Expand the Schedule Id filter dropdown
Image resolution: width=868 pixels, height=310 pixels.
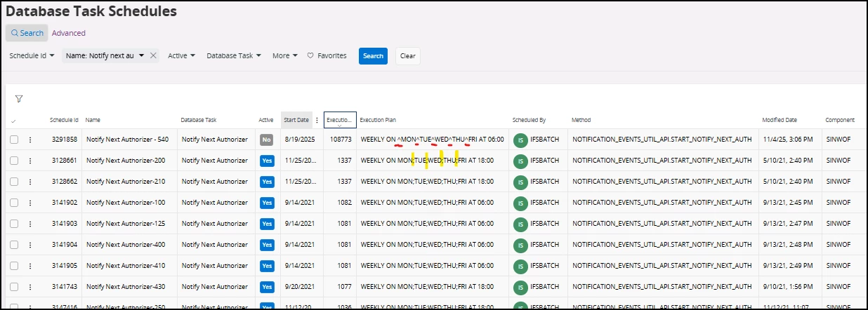click(x=32, y=55)
